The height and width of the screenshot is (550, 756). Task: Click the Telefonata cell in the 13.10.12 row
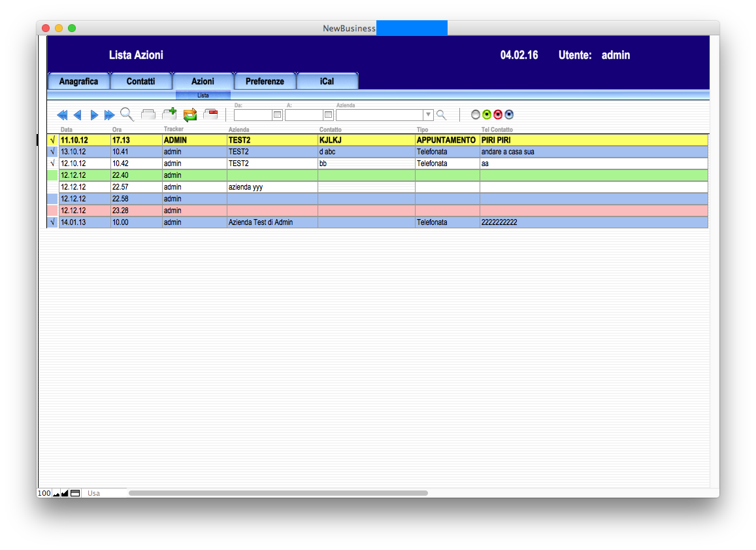point(447,152)
